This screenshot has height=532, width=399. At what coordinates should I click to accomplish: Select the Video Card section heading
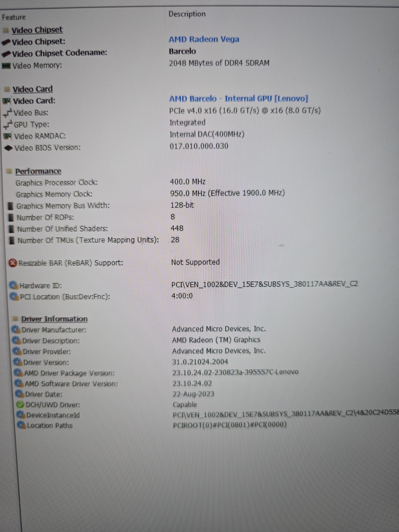pyautogui.click(x=33, y=89)
